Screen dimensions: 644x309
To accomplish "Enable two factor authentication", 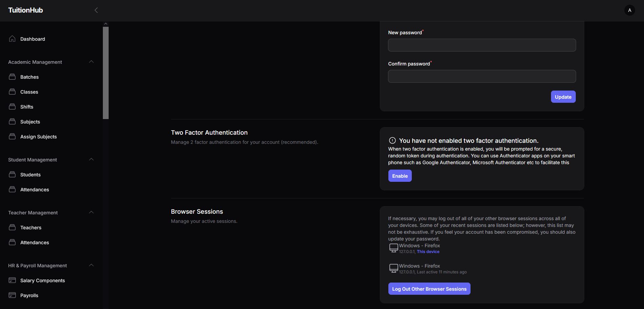I will point(400,176).
